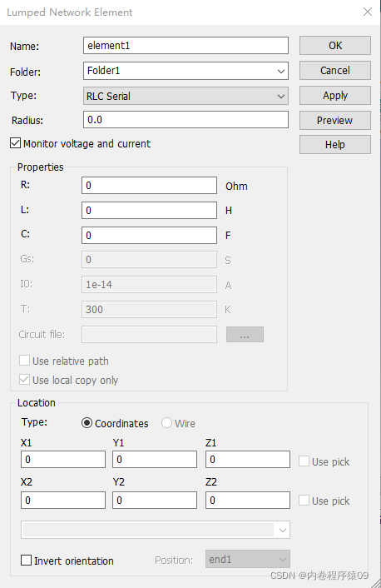Click the X1 coordinate field

pos(63,460)
